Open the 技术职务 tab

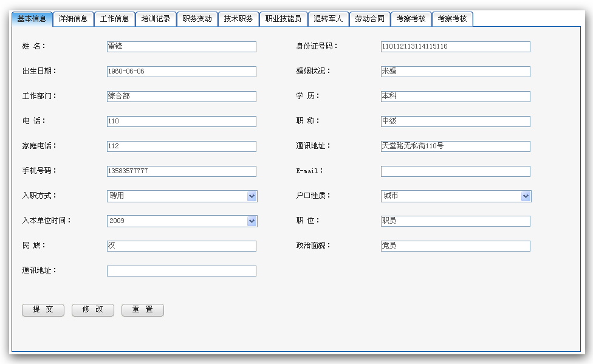[237, 18]
